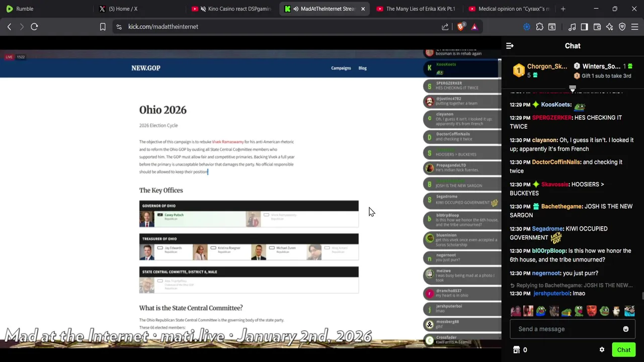644x362 pixels.
Task: Open Leo AI sparkle icon
Action: coord(609,27)
